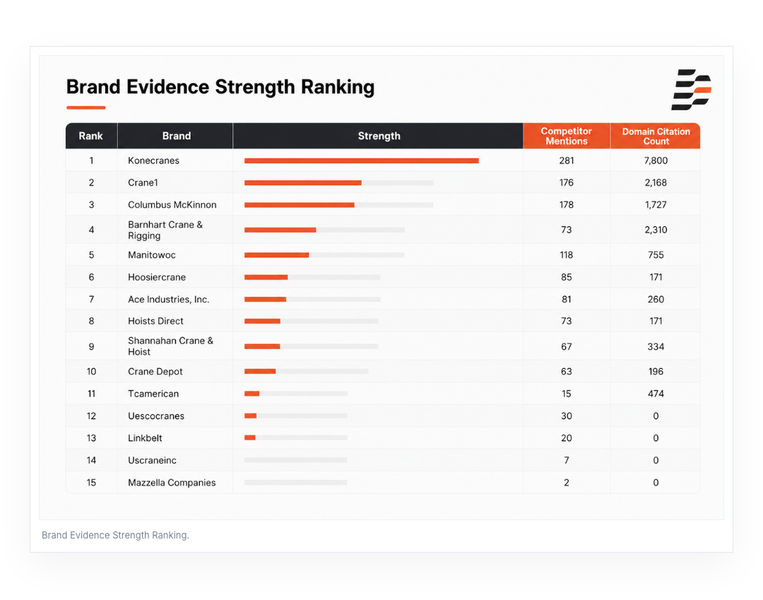763x600 pixels.
Task: Select Columbus McKinnon in the table
Action: pyautogui.click(x=172, y=205)
